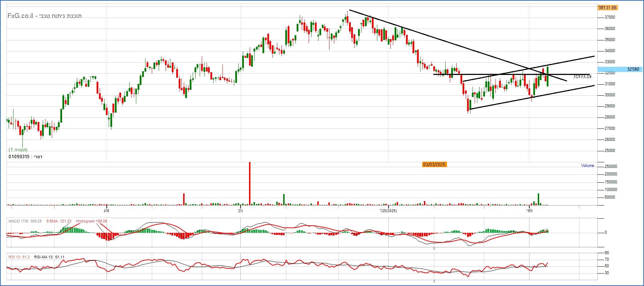The width and height of the screenshot is (644, 286).
Task: Click the דמרי 01090315 symbol label
Action: coord(26,156)
